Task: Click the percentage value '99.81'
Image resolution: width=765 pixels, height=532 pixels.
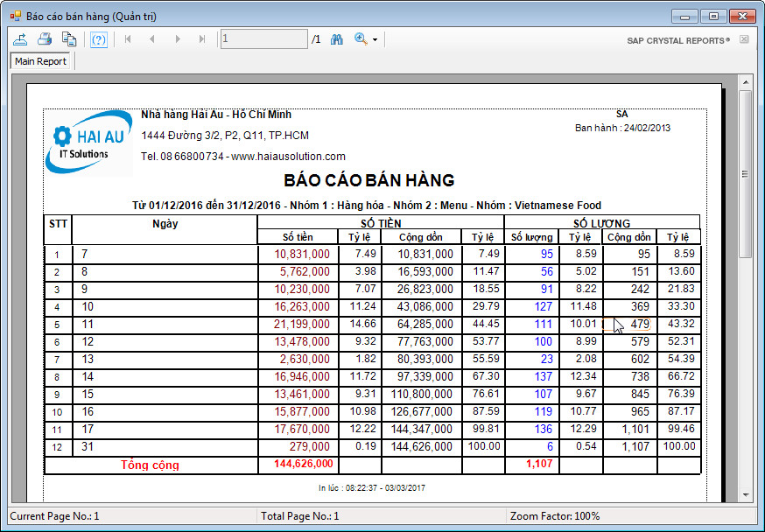Action: tap(486, 429)
